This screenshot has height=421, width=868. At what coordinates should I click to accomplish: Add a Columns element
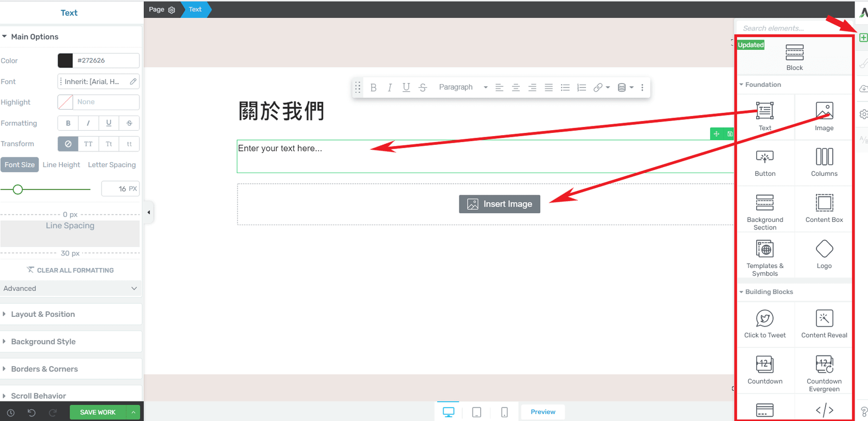(x=824, y=163)
